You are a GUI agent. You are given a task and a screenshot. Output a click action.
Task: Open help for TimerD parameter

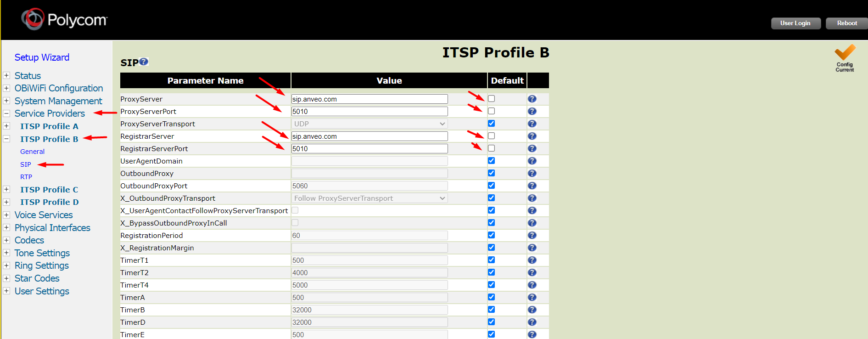(x=532, y=322)
